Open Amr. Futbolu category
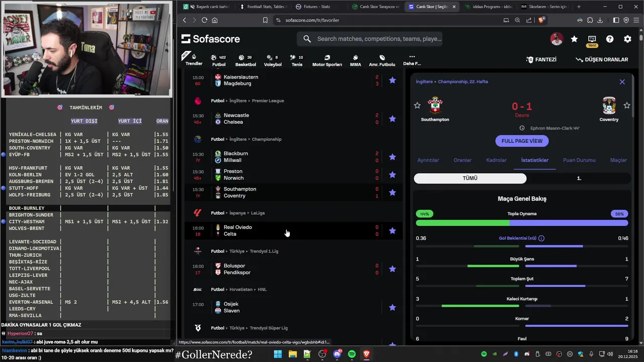The width and height of the screenshot is (644, 362). tap(382, 60)
